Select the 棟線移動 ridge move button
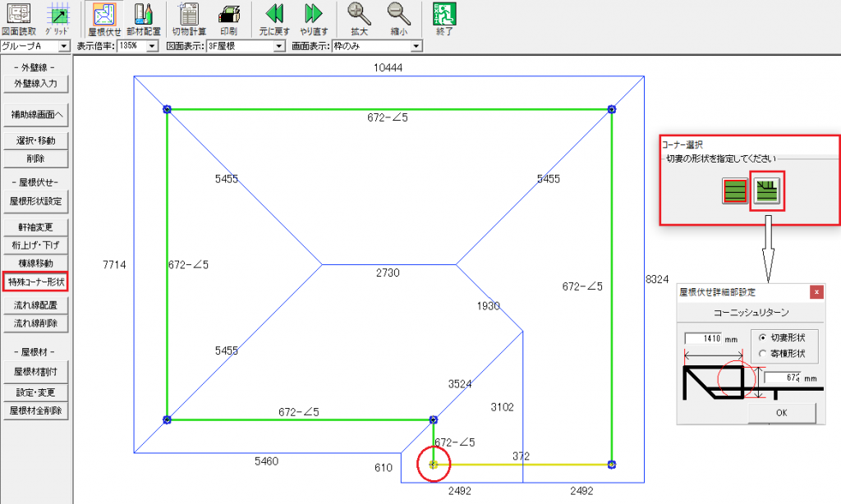 click(x=35, y=263)
